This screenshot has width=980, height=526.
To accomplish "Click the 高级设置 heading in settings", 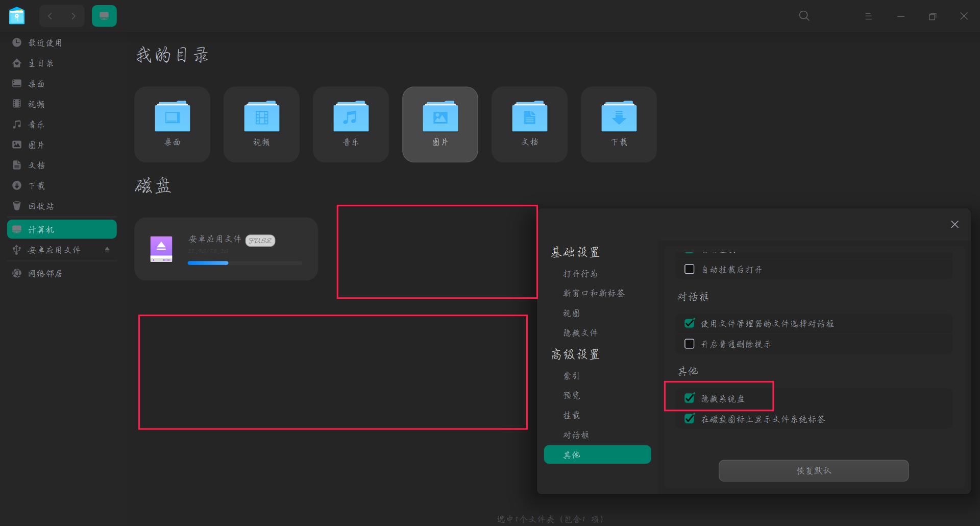I will (x=575, y=354).
